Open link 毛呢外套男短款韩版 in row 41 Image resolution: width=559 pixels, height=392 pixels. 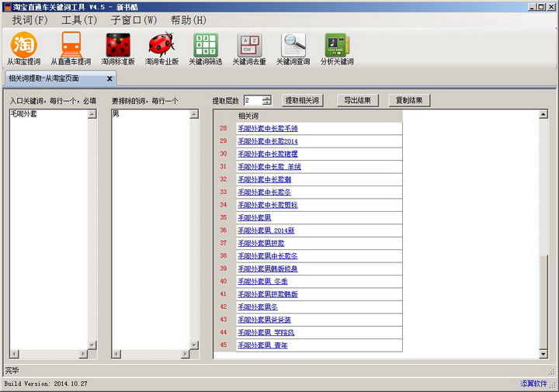268,294
